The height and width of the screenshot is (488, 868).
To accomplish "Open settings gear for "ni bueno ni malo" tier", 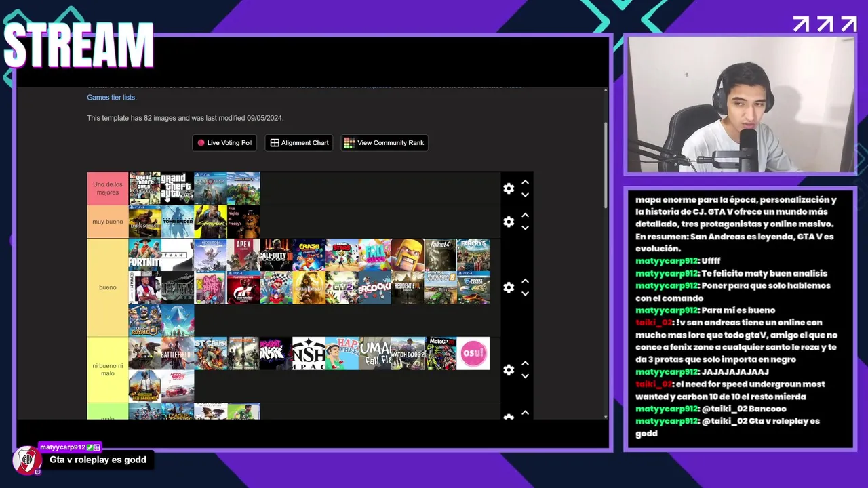I will 509,370.
